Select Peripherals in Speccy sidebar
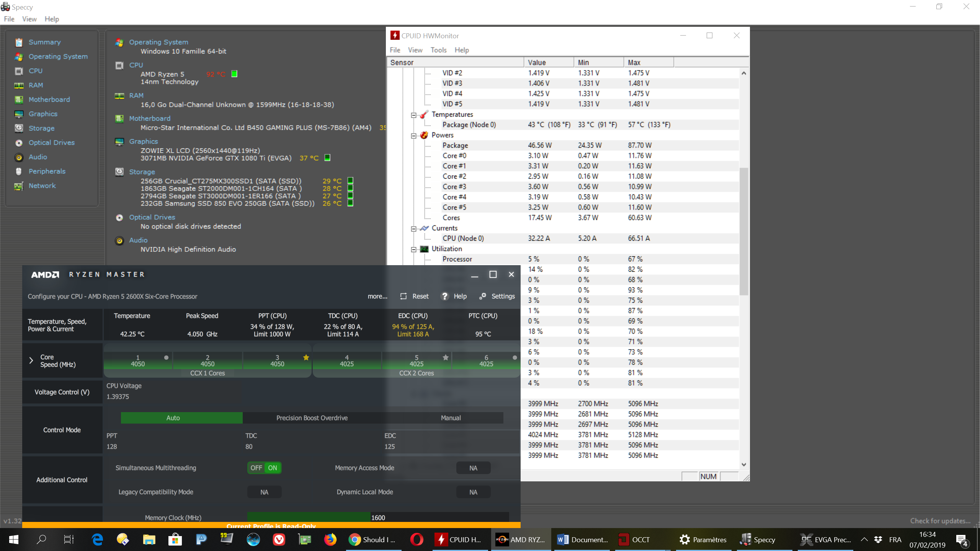Screen dimensions: 980x551 pos(47,171)
